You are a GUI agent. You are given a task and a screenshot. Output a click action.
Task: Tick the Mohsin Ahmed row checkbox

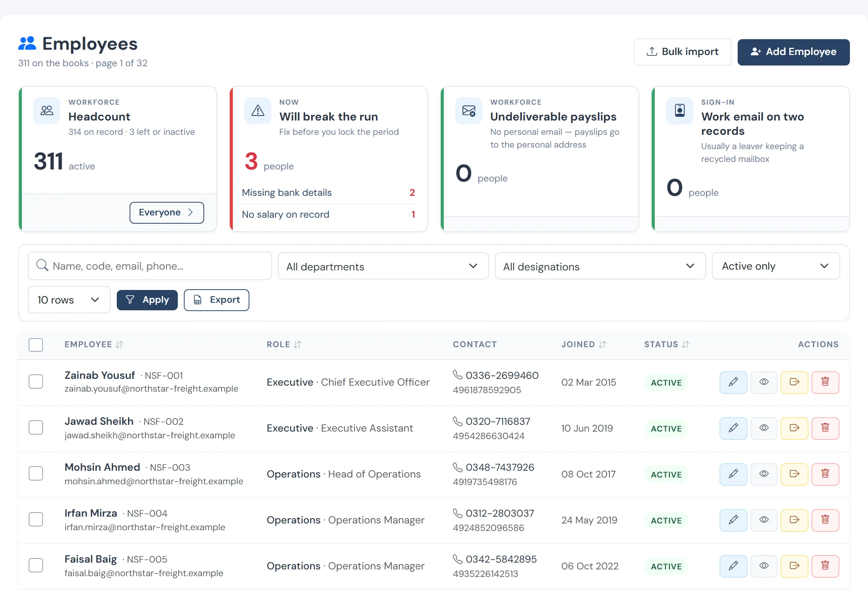[36, 473]
